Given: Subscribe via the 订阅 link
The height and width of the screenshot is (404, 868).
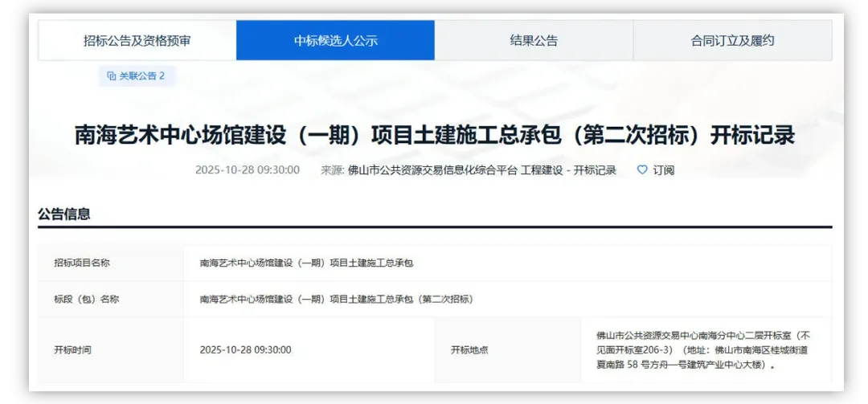Looking at the screenshot, I should pyautogui.click(x=663, y=170).
